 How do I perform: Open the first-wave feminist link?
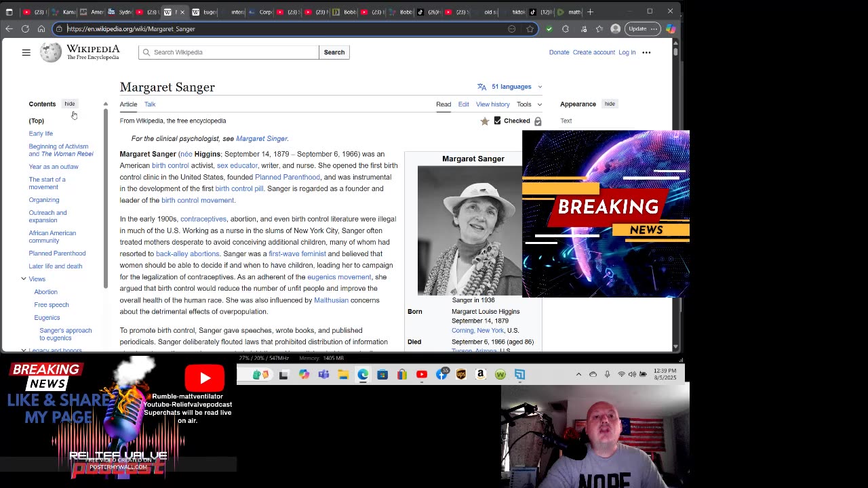coord(297,253)
